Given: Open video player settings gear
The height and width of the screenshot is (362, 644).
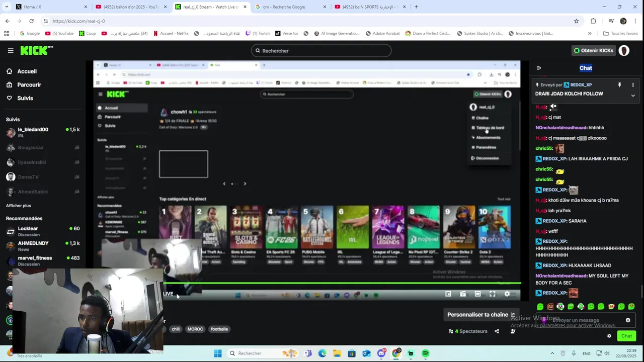Looking at the screenshot, I should (507, 294).
